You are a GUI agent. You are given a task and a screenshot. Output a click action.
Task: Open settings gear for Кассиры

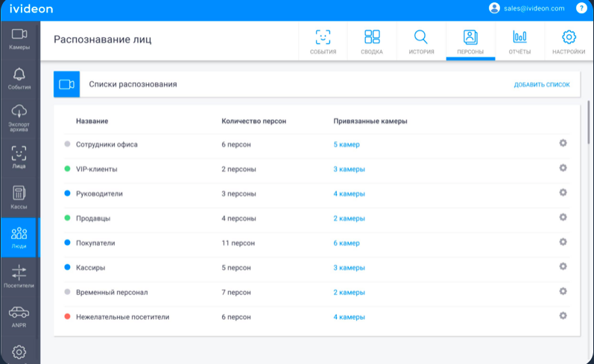pos(563,266)
